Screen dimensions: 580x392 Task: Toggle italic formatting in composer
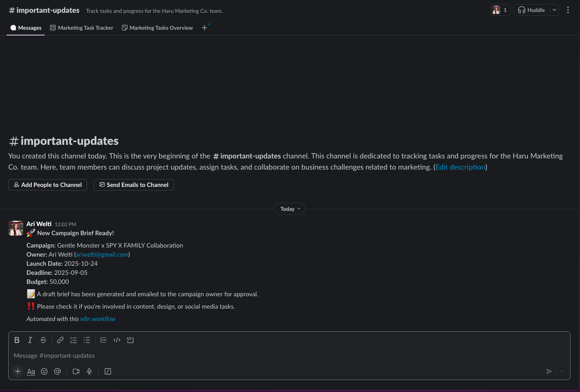(30, 340)
